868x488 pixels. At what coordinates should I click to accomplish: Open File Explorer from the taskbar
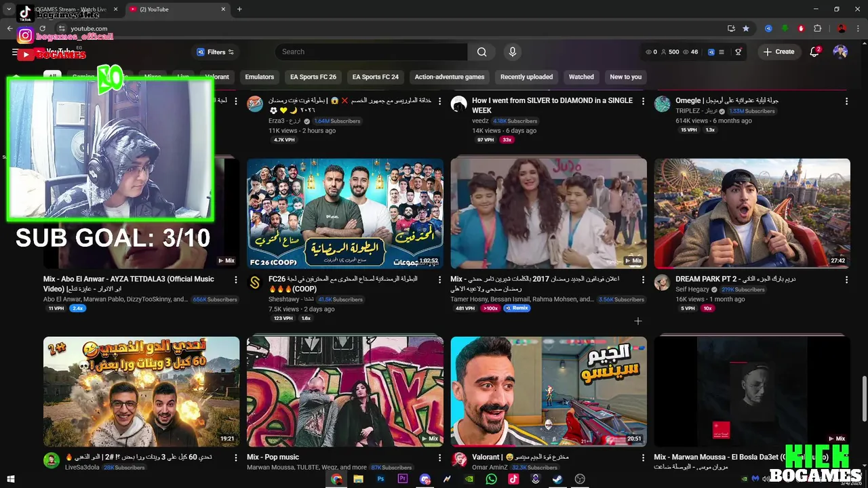pos(358,479)
